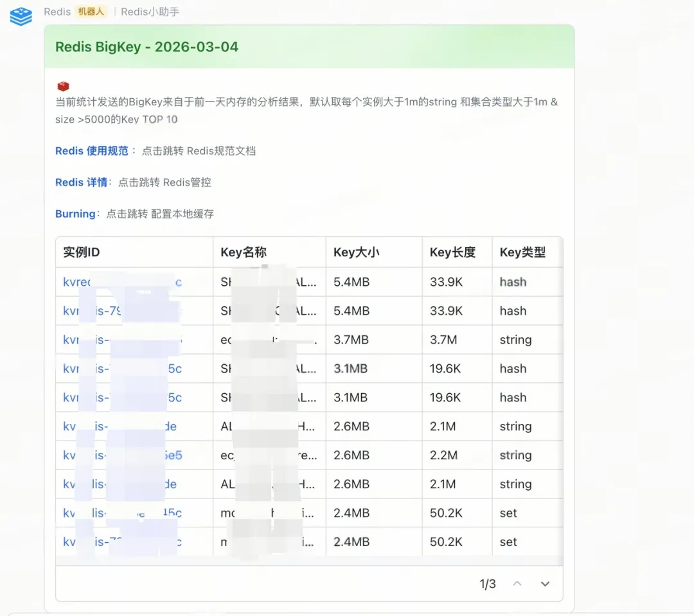
Task: Click the red Redis cube icon
Action: pos(63,86)
